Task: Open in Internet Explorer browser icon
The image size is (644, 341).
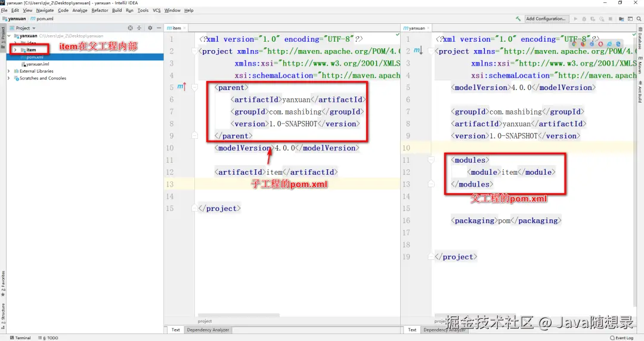Action: [609, 44]
